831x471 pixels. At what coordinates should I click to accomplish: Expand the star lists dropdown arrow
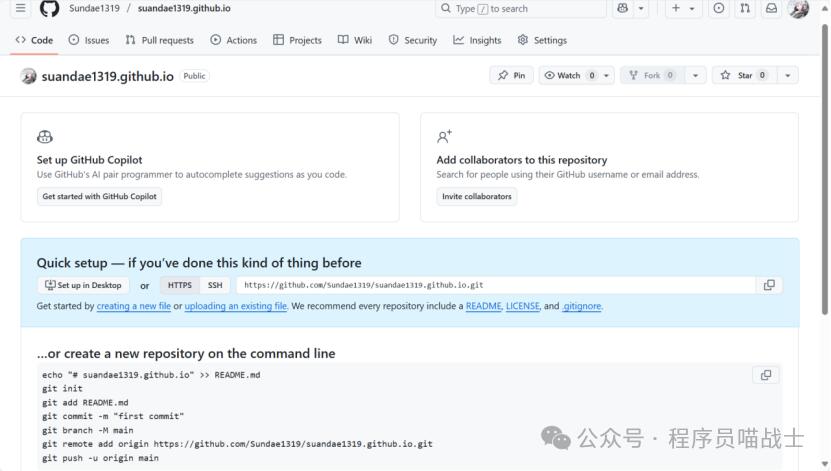(788, 75)
